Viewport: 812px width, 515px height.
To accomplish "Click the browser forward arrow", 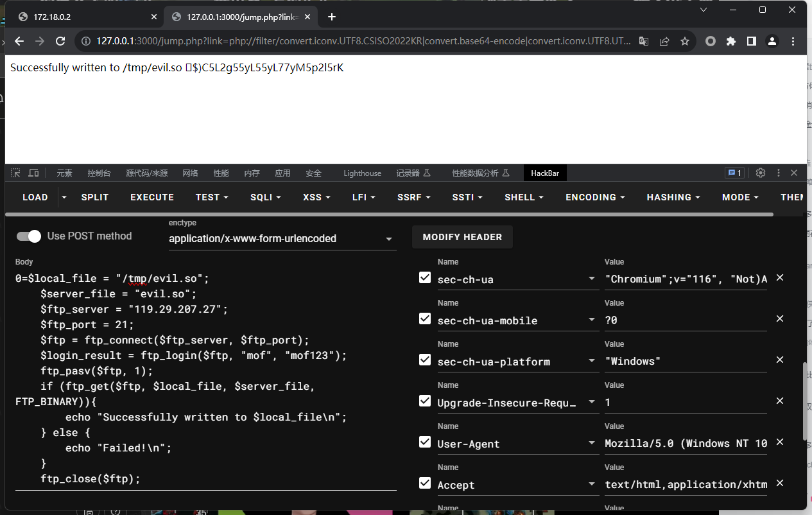I will click(40, 41).
